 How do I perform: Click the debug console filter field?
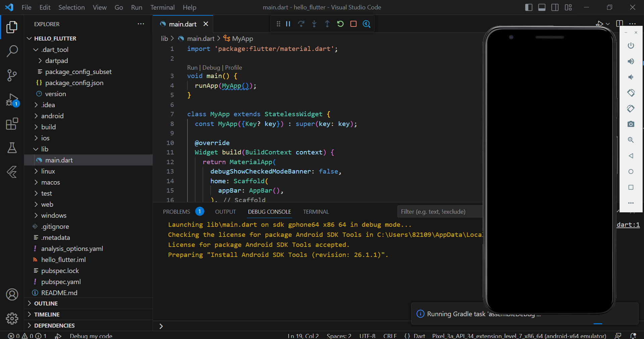point(440,212)
